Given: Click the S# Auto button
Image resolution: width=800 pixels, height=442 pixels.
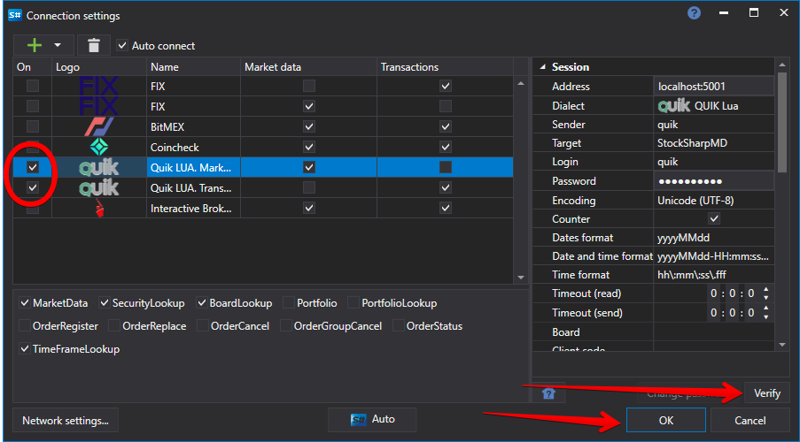Looking at the screenshot, I should (372, 420).
